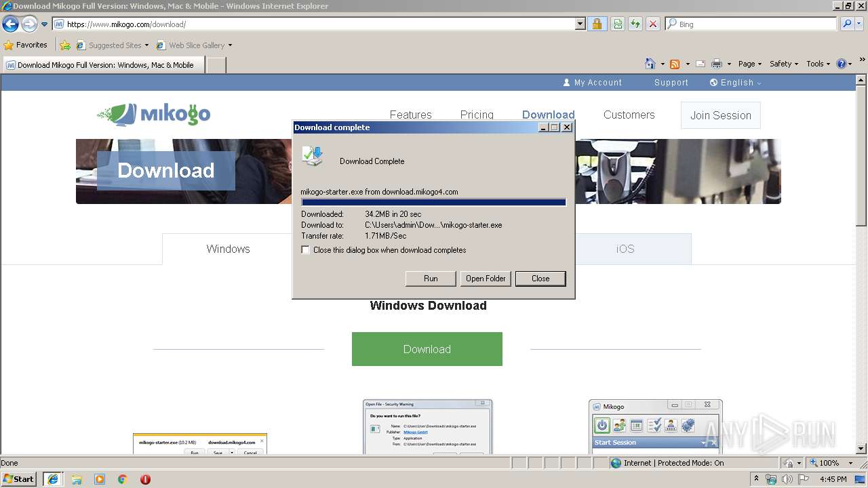Screen dimensions: 868x488
Task: Click the compatibility view icon
Action: [x=618, y=24]
